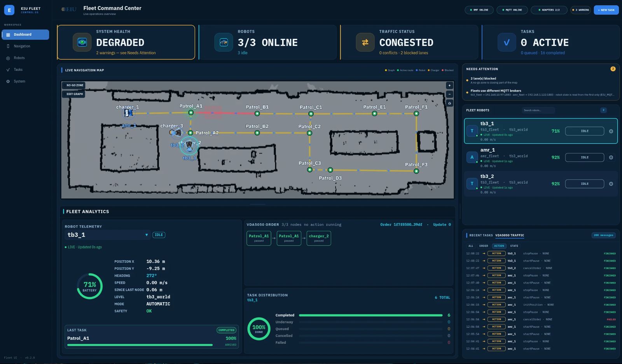This screenshot has width=622, height=364.
Task: Filter traffic messages by STATE
Action: 514,246
